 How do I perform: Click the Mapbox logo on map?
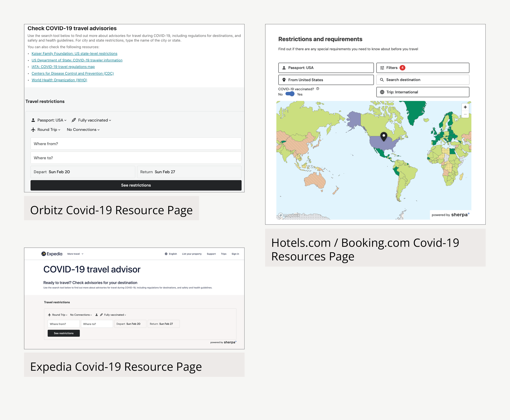pyautogui.click(x=289, y=215)
